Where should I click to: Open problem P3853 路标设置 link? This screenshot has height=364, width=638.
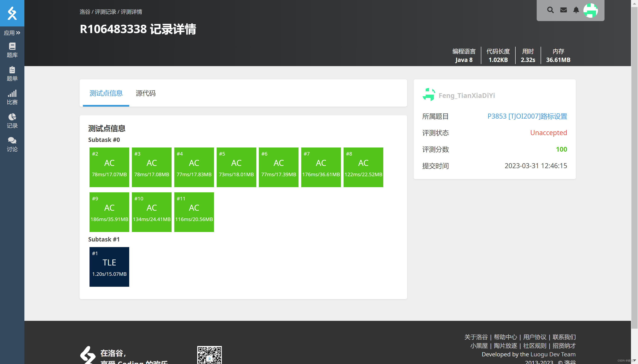coord(527,116)
